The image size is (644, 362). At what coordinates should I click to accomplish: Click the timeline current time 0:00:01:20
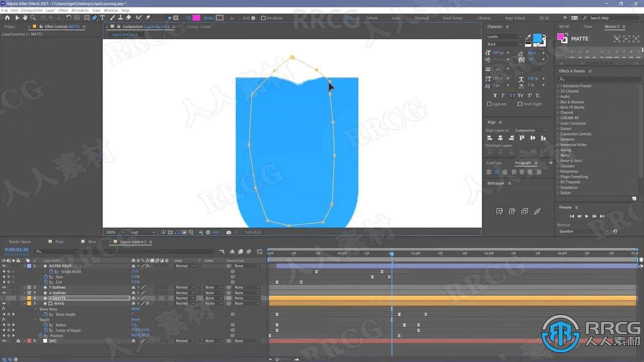point(17,249)
